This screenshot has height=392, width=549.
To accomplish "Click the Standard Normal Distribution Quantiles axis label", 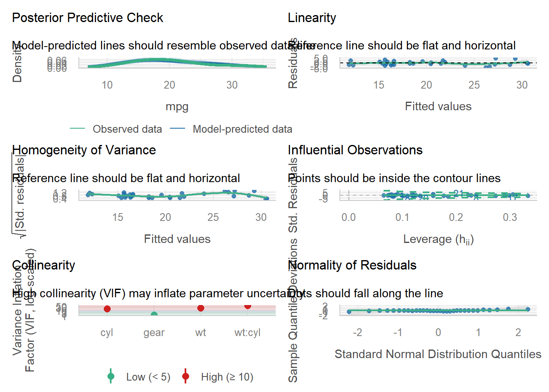I will point(438,354).
